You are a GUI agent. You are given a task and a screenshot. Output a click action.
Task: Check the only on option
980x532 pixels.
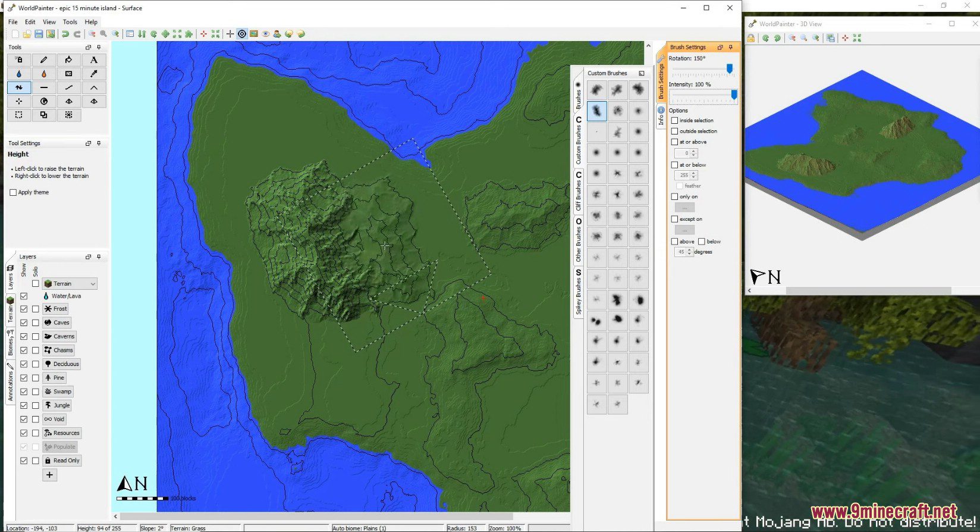coord(674,196)
